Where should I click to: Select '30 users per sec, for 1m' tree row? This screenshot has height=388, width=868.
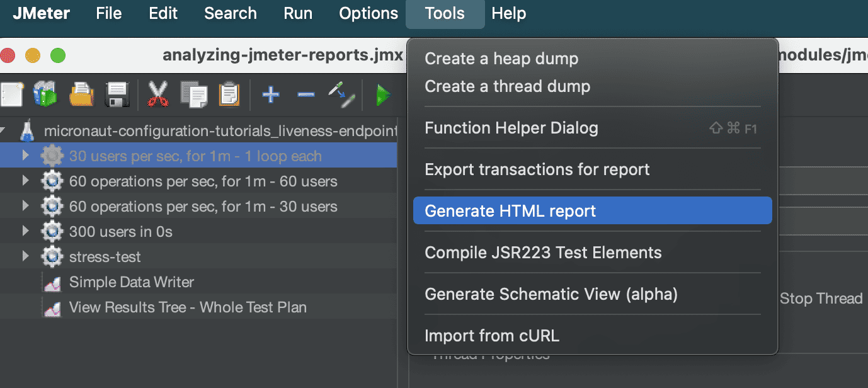[198, 156]
